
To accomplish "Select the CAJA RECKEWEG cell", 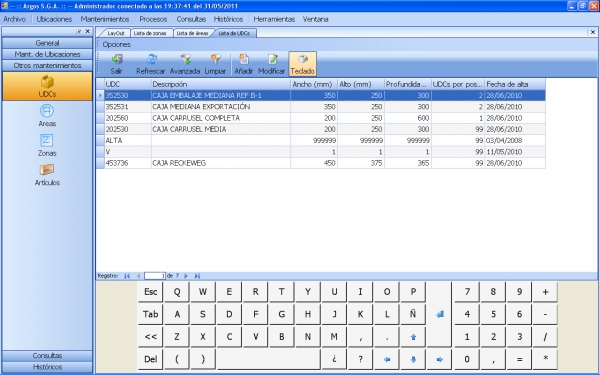I will pos(221,163).
